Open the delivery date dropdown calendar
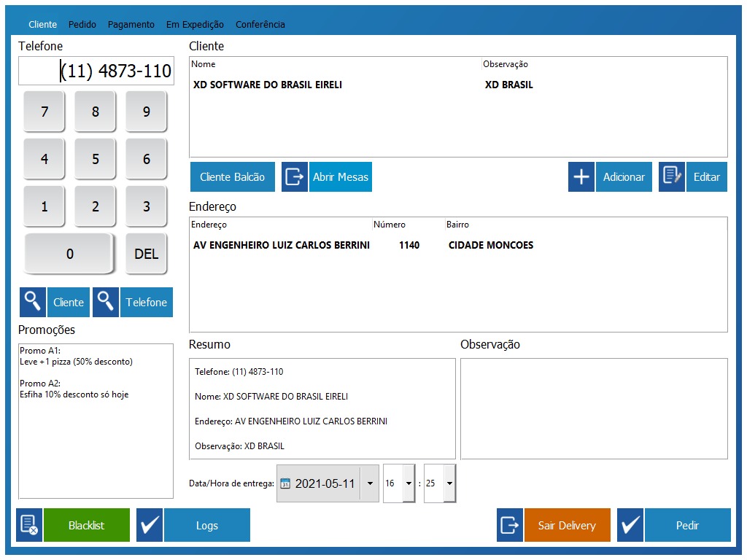The image size is (747, 560). (370, 483)
